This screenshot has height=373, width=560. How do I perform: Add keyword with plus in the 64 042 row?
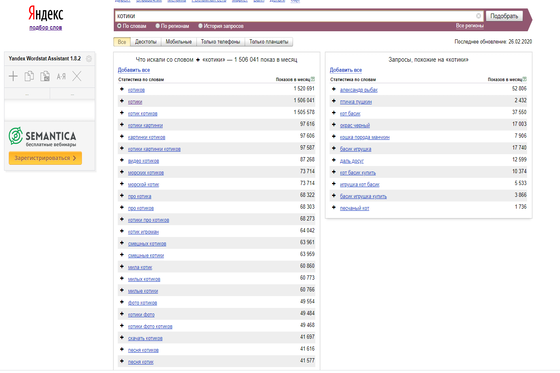coord(122,231)
